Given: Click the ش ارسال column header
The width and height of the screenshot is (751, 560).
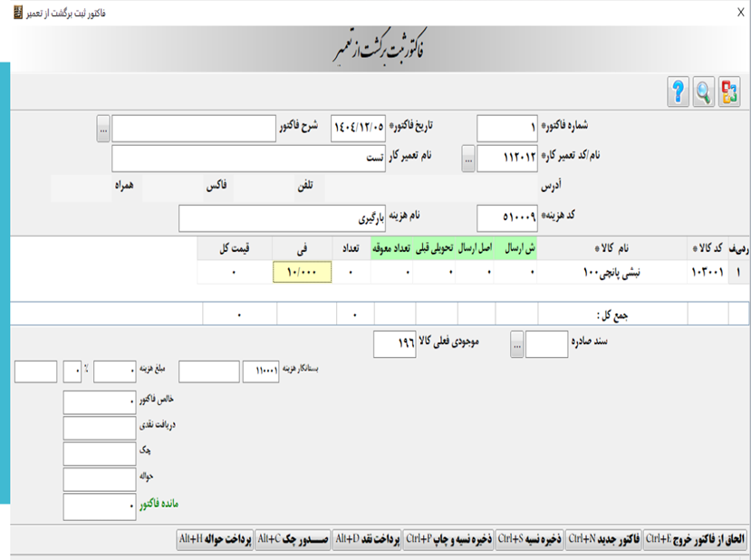Looking at the screenshot, I should point(515,248).
